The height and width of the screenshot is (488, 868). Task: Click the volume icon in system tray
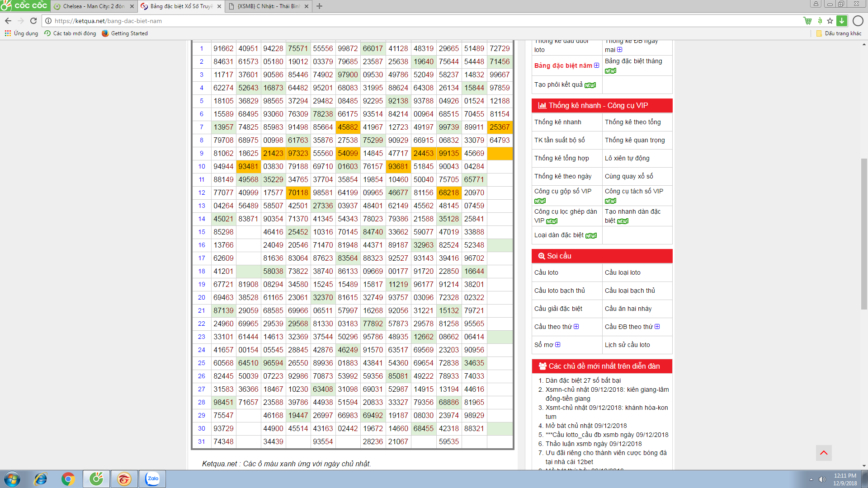822,479
